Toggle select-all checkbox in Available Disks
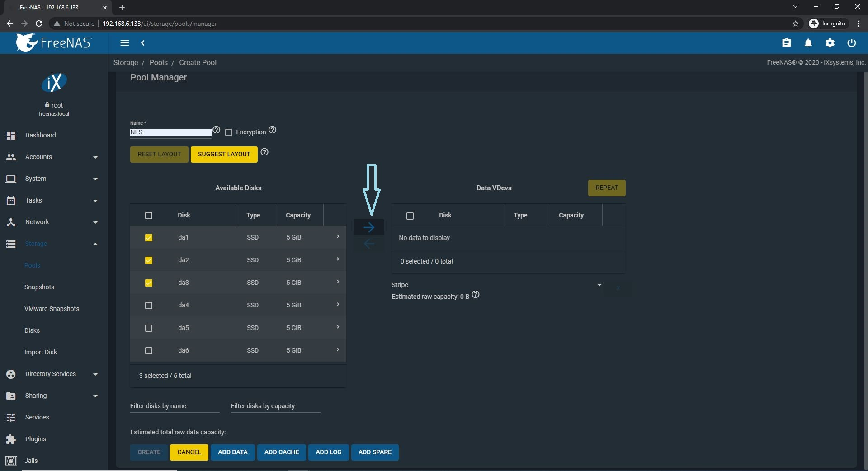This screenshot has width=868, height=471. [x=149, y=216]
